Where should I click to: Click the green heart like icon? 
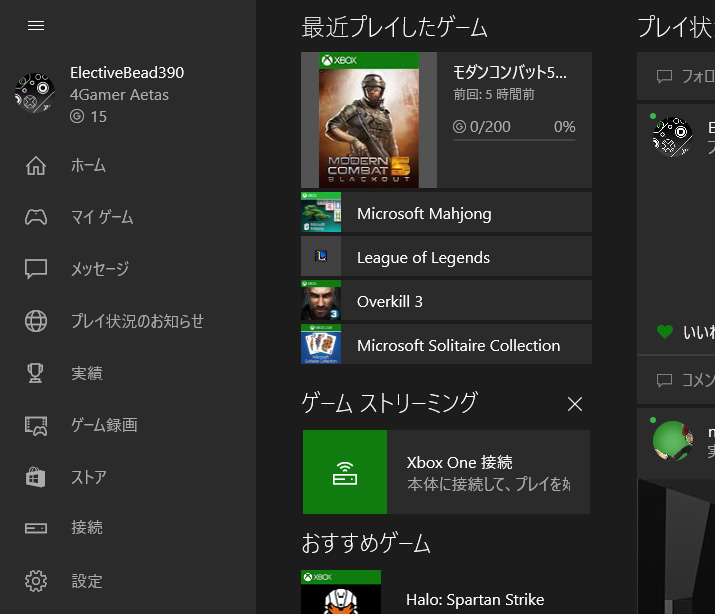tap(665, 331)
